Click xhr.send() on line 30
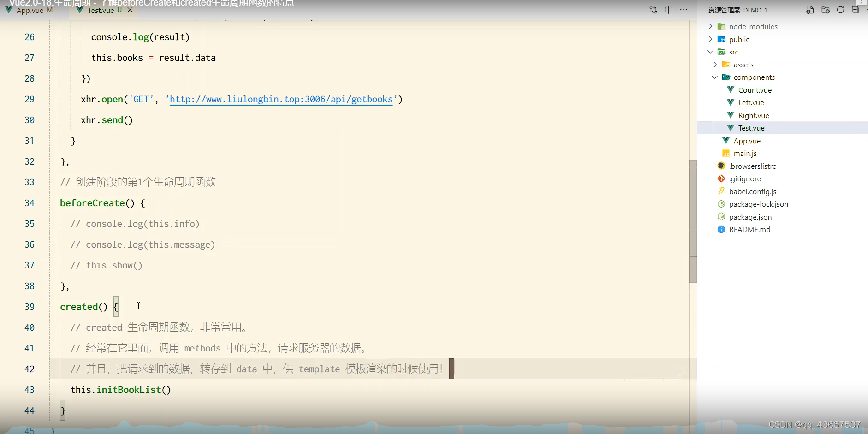The height and width of the screenshot is (434, 868). (x=107, y=120)
